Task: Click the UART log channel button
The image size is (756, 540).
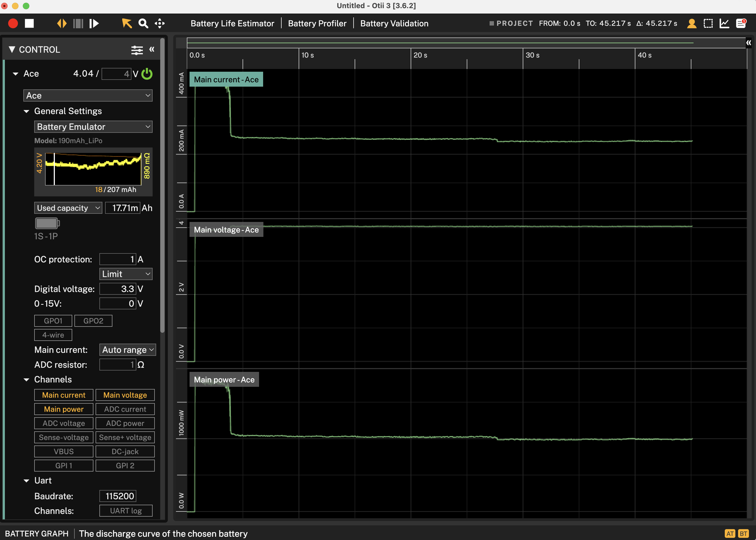Action: [x=126, y=511]
